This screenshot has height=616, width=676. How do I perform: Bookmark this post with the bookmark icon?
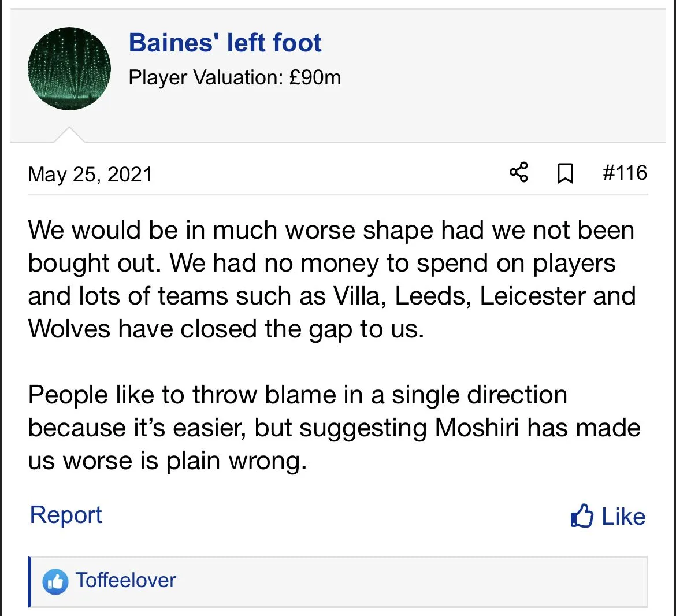pyautogui.click(x=564, y=173)
